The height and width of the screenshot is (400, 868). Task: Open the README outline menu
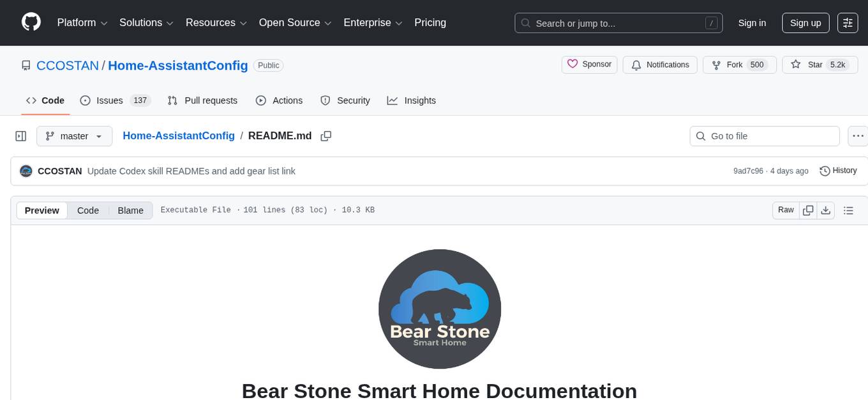pos(849,210)
